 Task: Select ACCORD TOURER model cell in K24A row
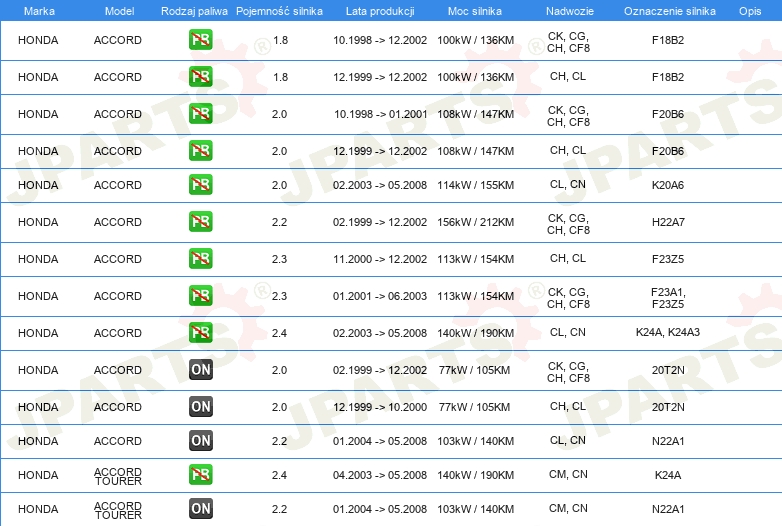click(x=118, y=476)
